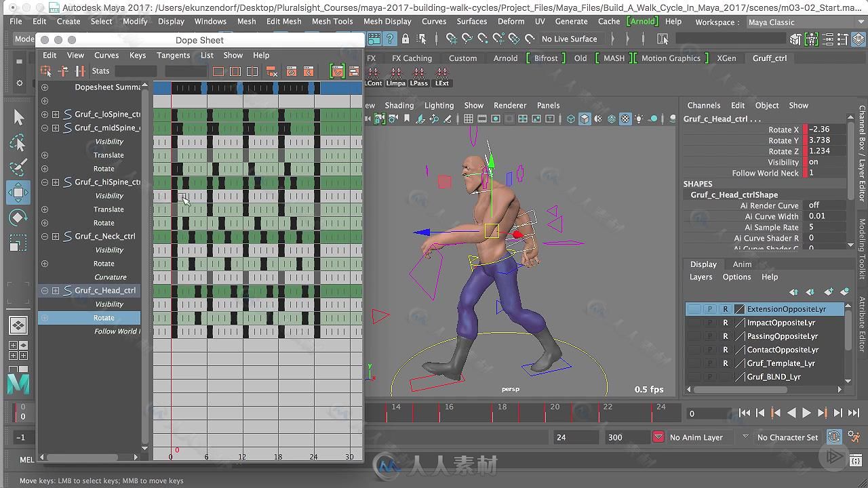This screenshot has width=868, height=488.
Task: Activate the Rotate tool in toolbox
Action: [18, 218]
